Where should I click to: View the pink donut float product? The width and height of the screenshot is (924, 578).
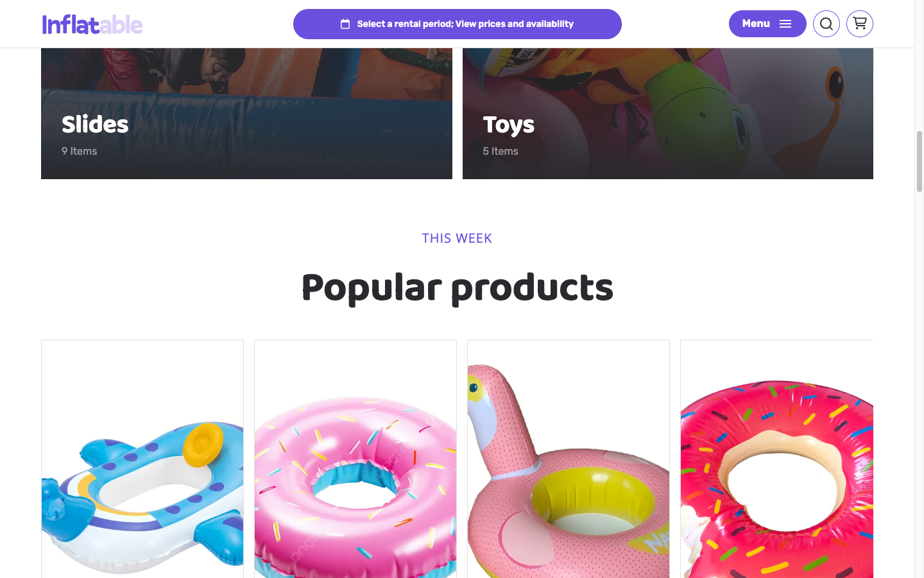click(355, 459)
